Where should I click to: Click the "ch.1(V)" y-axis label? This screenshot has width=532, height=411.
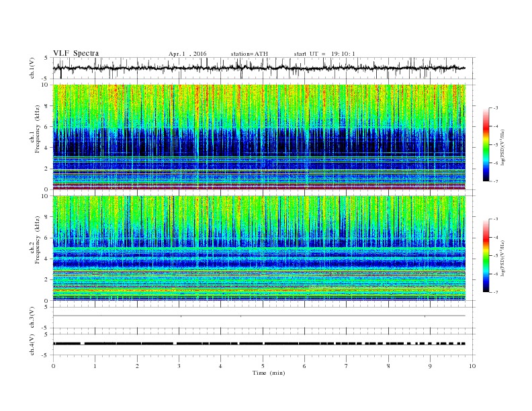[x=32, y=68]
